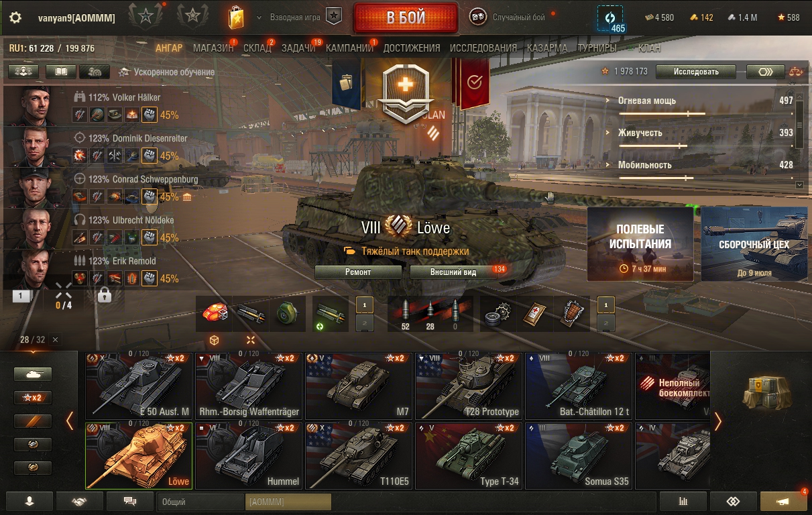Image resolution: width=812 pixels, height=515 pixels.
Task: Click the vehicle comparison scales icon
Action: pyautogui.click(x=796, y=72)
